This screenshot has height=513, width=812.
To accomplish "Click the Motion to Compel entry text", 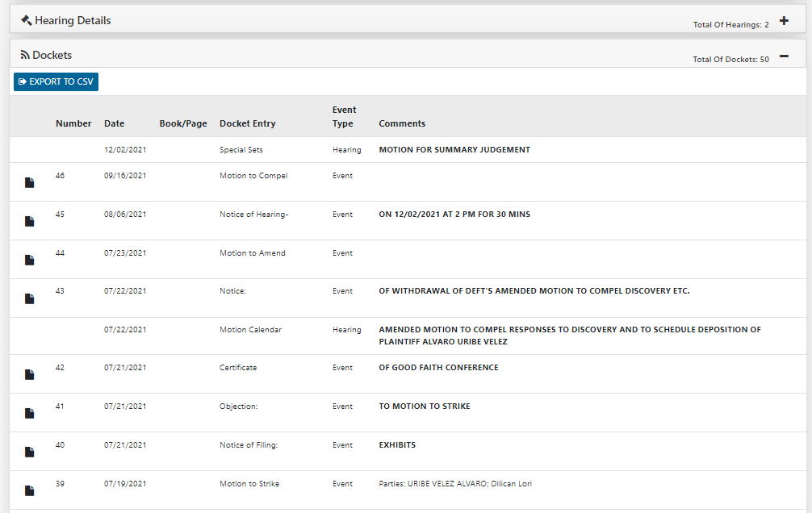I will tap(253, 176).
